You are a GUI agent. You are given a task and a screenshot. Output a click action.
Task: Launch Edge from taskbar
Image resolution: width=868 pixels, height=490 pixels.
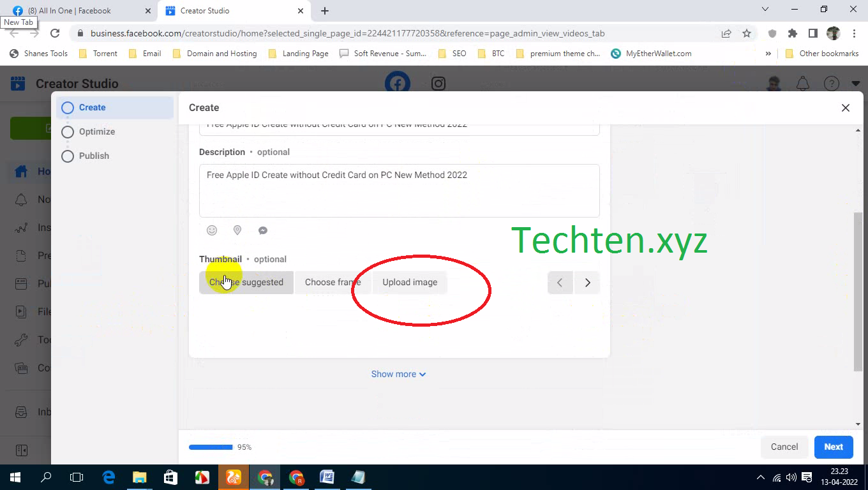pyautogui.click(x=108, y=477)
